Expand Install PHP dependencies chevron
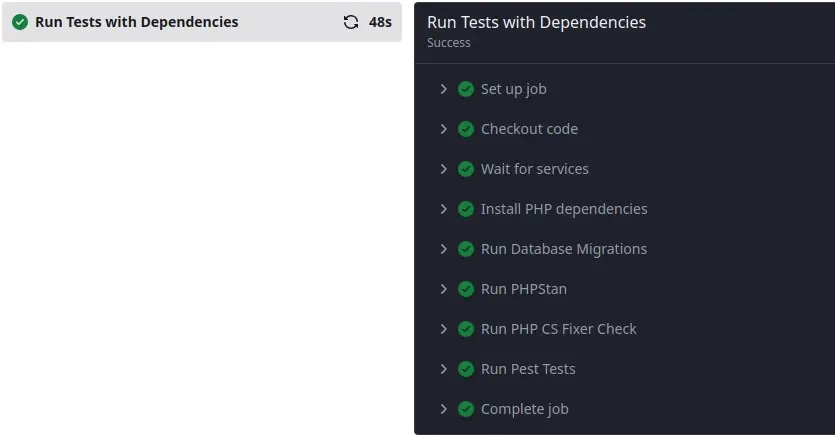835x438 pixels. coord(444,209)
